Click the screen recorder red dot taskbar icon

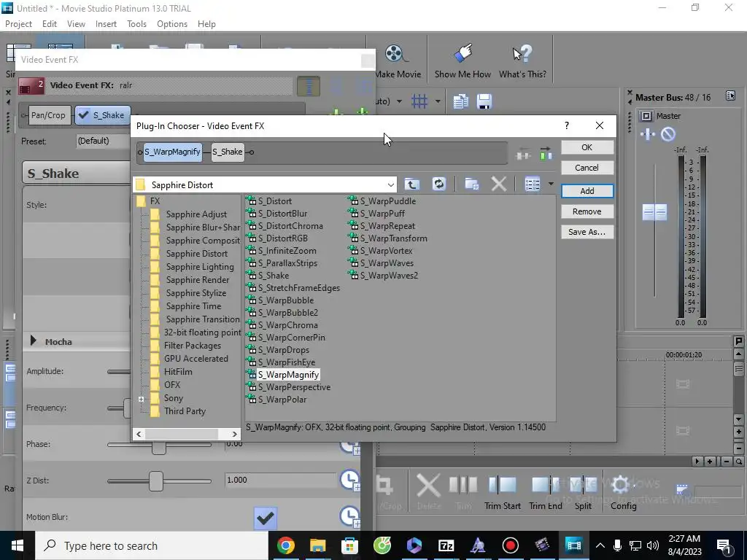click(510, 545)
